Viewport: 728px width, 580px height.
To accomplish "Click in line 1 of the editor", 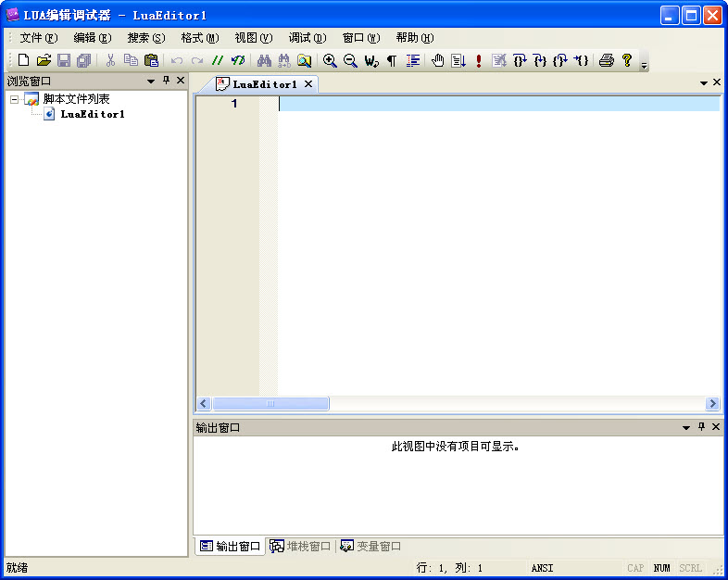I will pyautogui.click(x=499, y=104).
